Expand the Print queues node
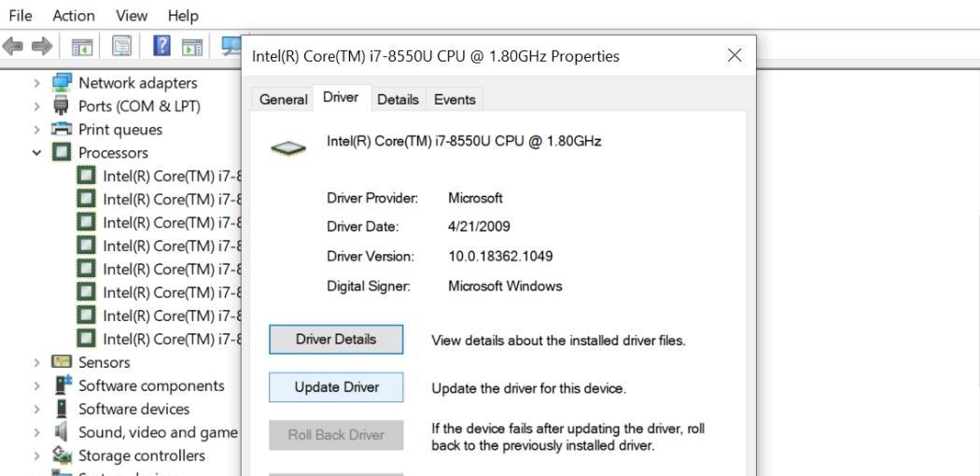Image resolution: width=980 pixels, height=476 pixels. pyautogui.click(x=37, y=130)
